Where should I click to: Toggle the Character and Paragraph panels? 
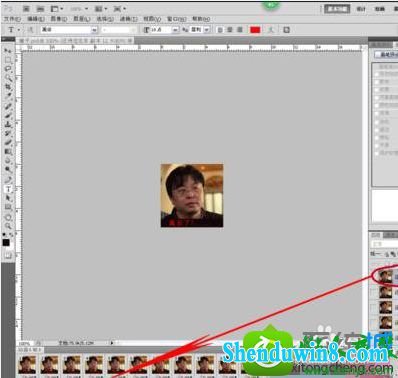tap(286, 30)
